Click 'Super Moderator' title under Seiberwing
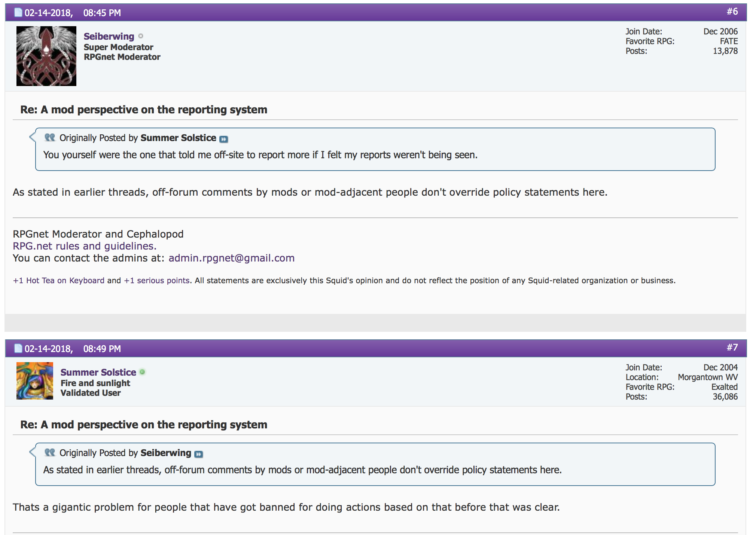 pyautogui.click(x=119, y=47)
